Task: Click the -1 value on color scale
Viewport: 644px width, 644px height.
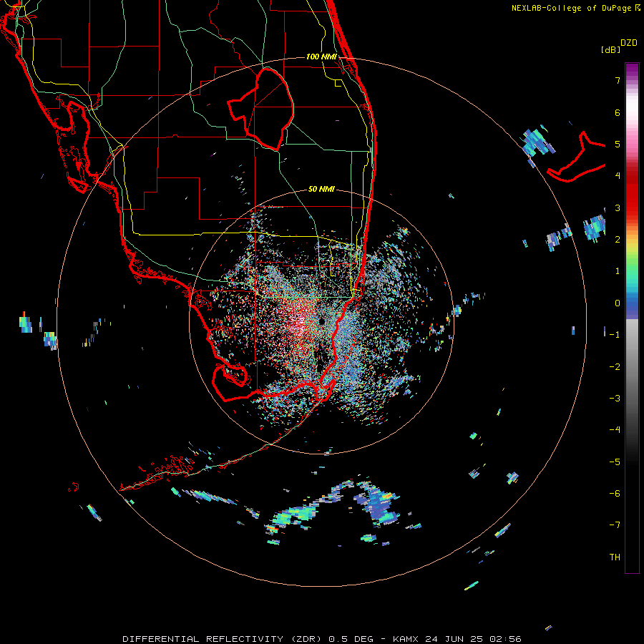Action: coord(615,335)
